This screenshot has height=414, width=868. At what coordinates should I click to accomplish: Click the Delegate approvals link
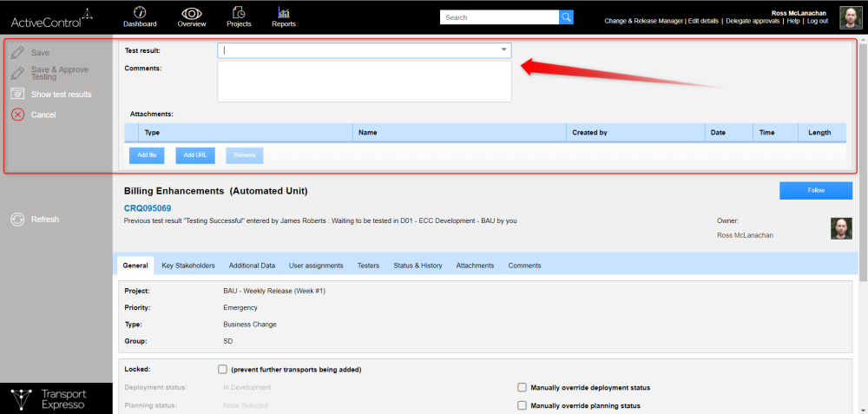pos(753,21)
